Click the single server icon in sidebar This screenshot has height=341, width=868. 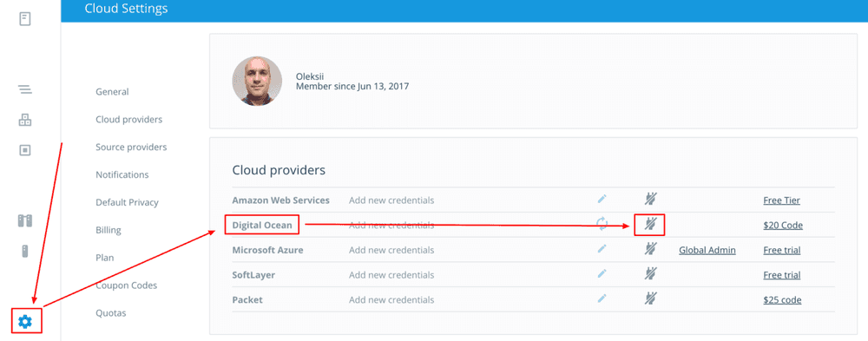[25, 252]
